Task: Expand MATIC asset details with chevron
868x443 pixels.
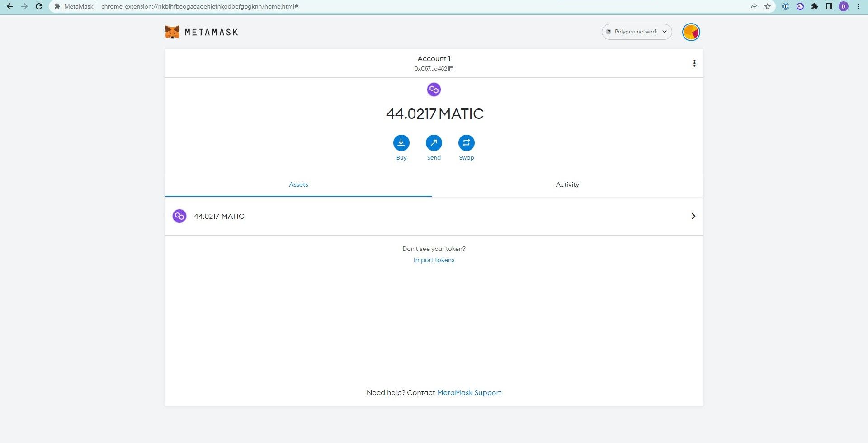Action: pos(693,216)
